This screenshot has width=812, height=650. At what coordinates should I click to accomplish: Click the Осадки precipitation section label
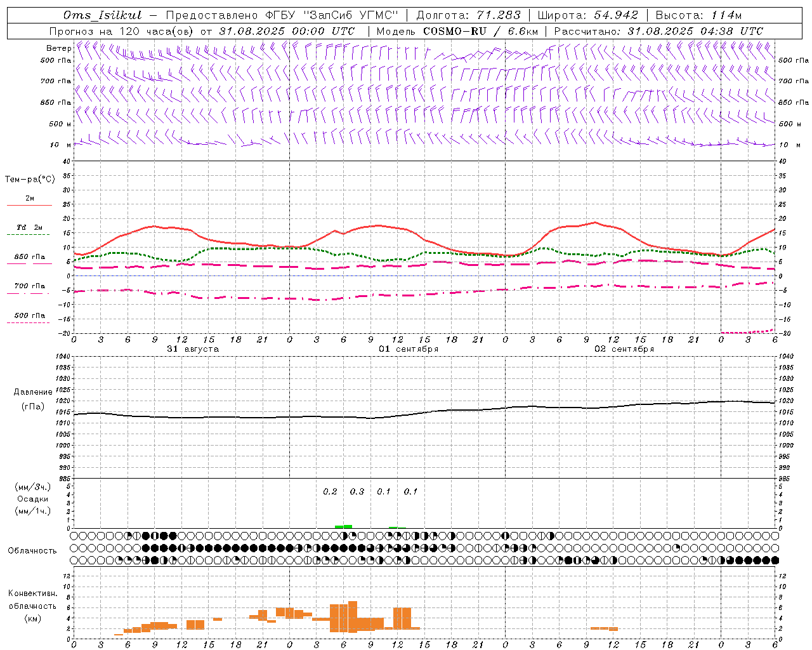tap(33, 499)
